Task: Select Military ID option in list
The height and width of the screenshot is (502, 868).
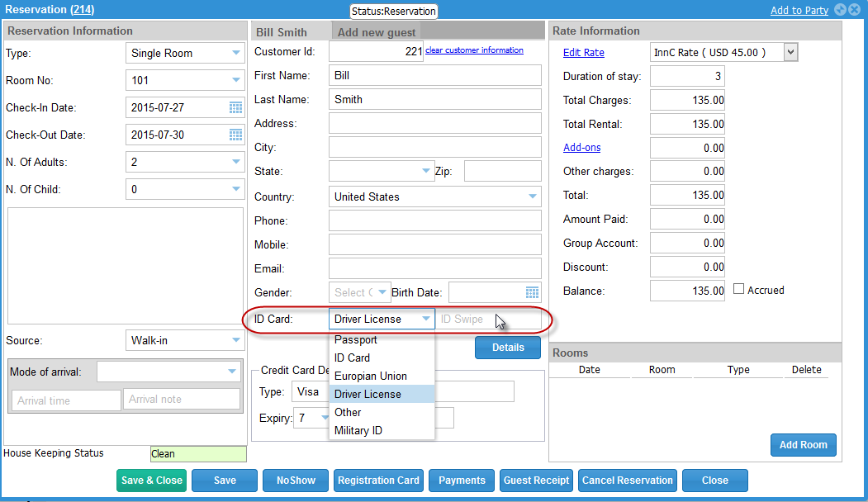Action: coord(358,430)
